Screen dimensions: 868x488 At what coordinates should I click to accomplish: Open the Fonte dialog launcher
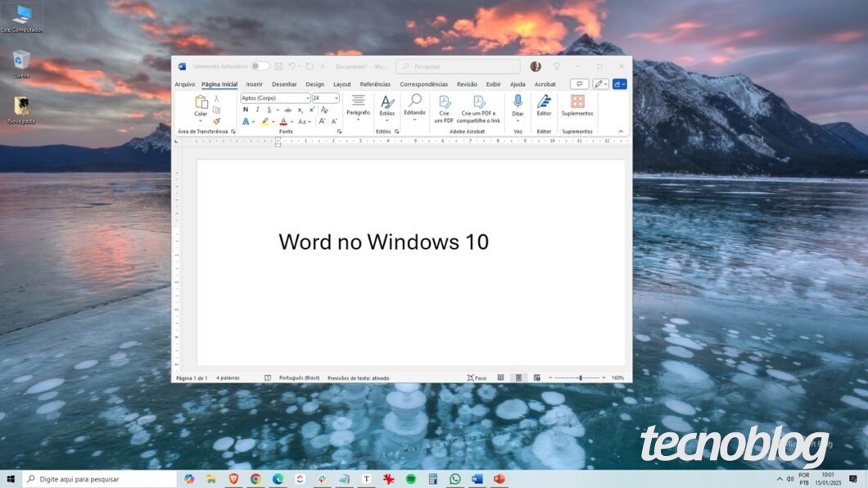click(339, 132)
